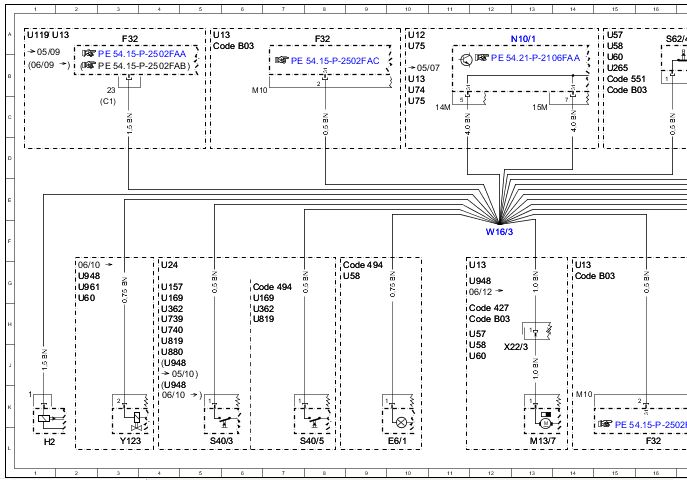
Task: Click hand pointer icon beside PE 54.15-P-2502FAC
Action: click(282, 60)
